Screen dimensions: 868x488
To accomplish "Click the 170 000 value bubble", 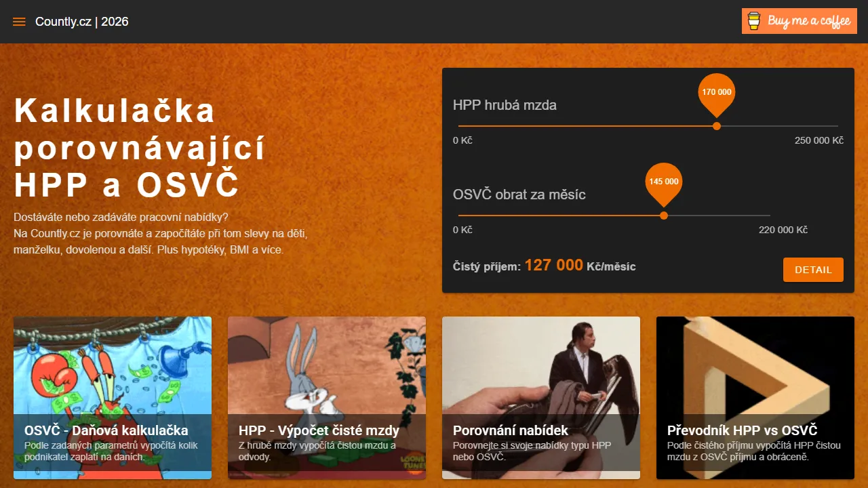I will pos(717,93).
